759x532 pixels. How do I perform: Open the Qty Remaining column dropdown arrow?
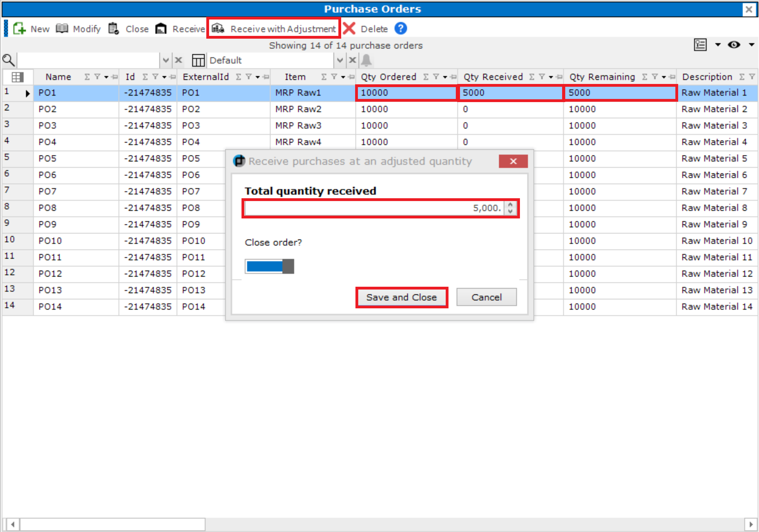click(664, 77)
